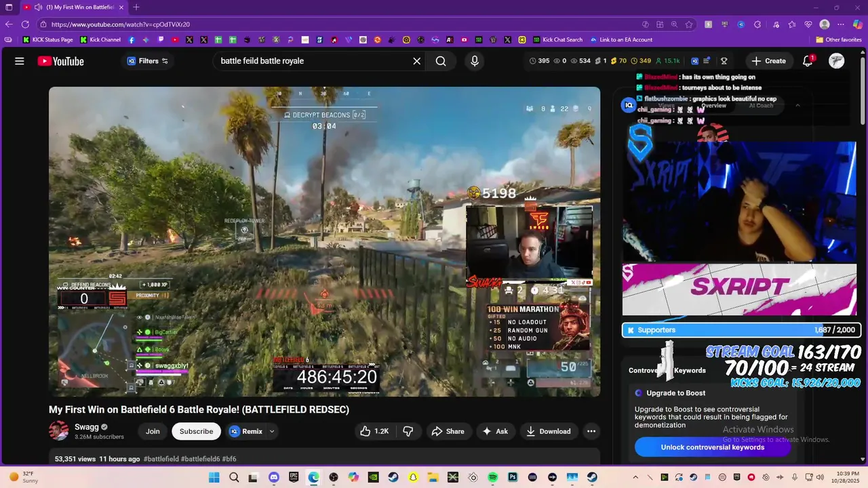This screenshot has width=868, height=488.
Task: Like the video with thumbs up
Action: 374,431
